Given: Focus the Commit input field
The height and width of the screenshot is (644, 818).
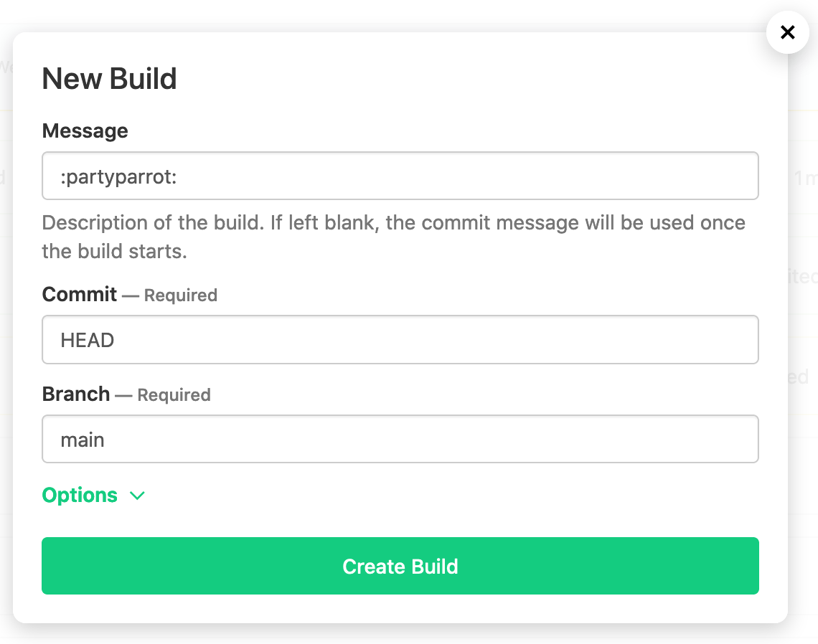Looking at the screenshot, I should (400, 340).
